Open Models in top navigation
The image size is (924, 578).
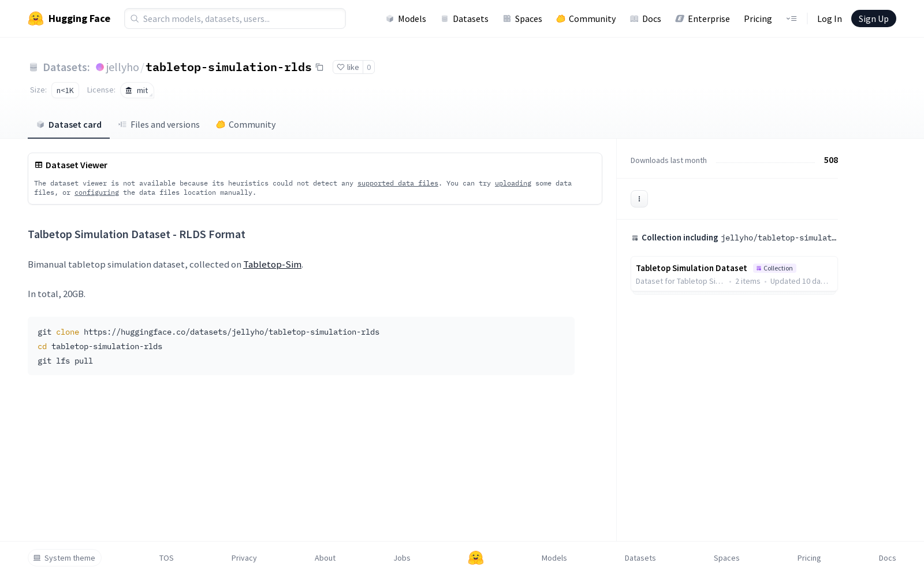(x=406, y=18)
